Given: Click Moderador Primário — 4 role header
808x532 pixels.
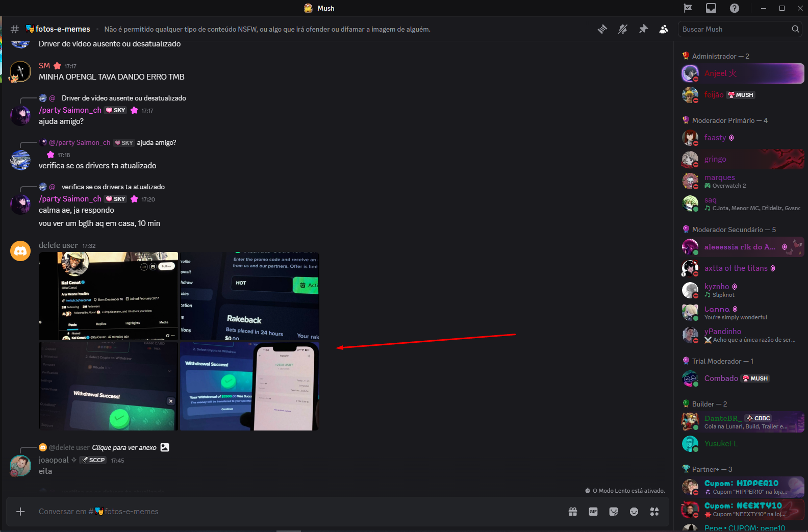Looking at the screenshot, I should click(729, 120).
